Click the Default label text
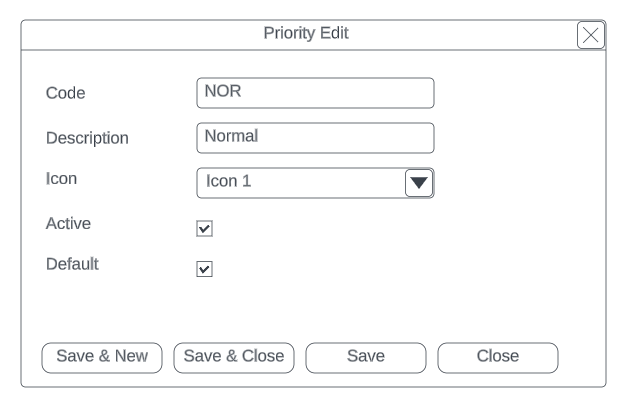Image resolution: width=626 pixels, height=400 pixels. tap(72, 265)
